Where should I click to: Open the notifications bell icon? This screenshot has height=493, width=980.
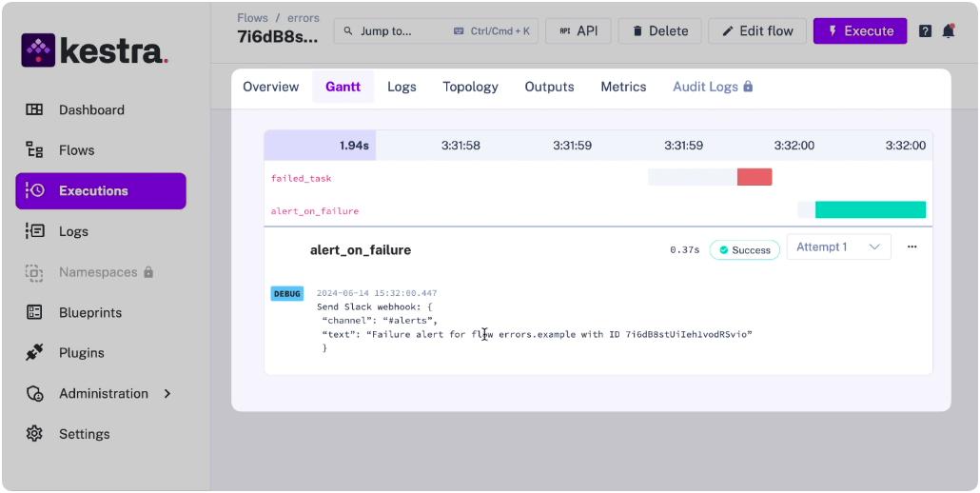tap(948, 31)
